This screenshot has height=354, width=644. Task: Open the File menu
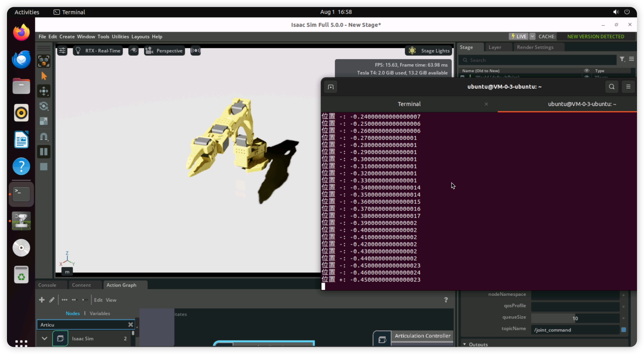click(42, 37)
